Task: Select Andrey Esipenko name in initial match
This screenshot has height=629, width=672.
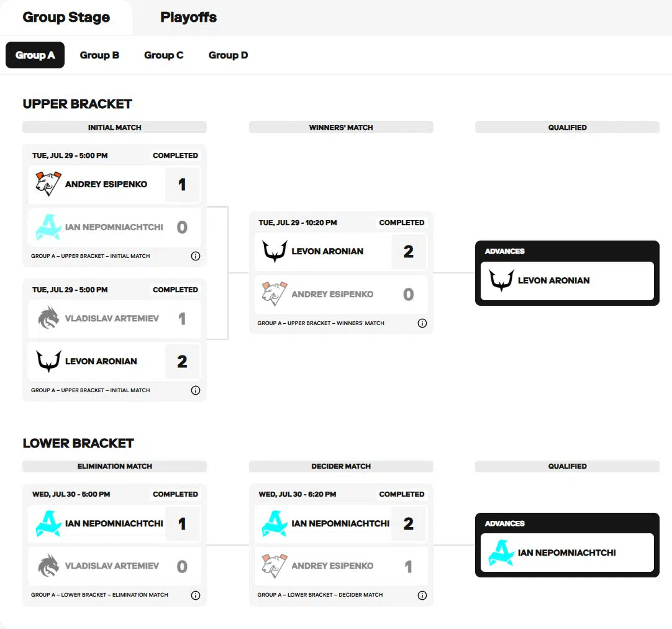Action: pos(106,184)
